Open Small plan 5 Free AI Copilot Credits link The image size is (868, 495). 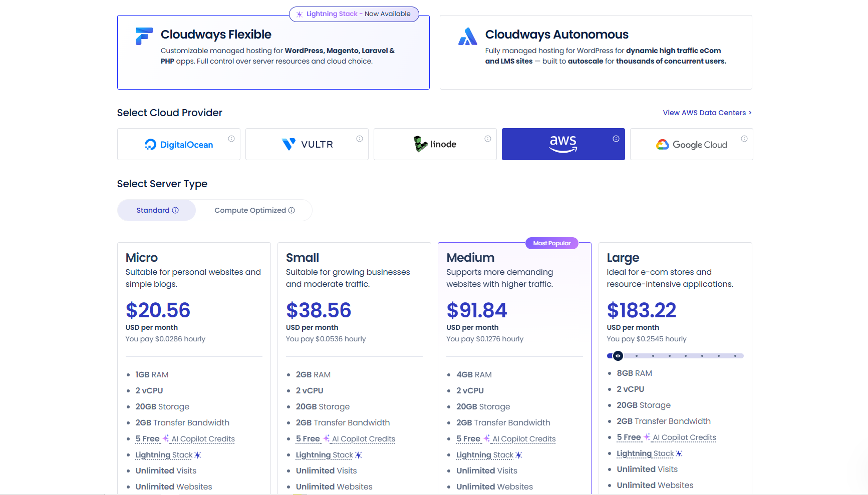(345, 439)
